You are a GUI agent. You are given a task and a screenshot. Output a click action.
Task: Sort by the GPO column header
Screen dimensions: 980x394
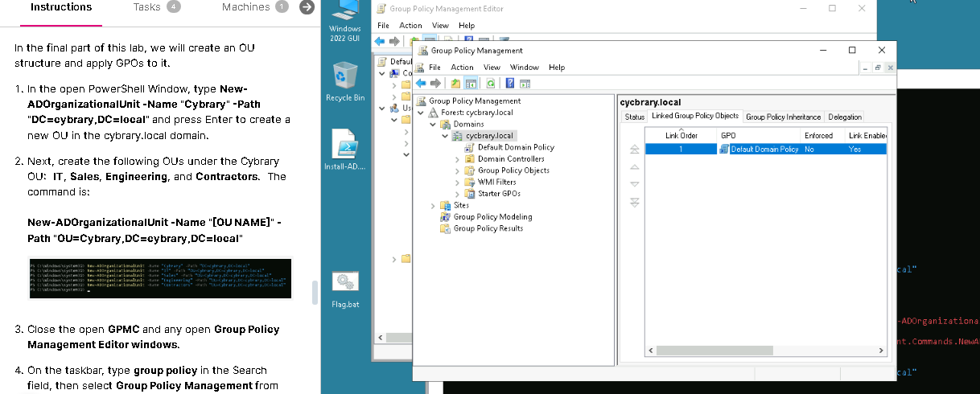(760, 136)
